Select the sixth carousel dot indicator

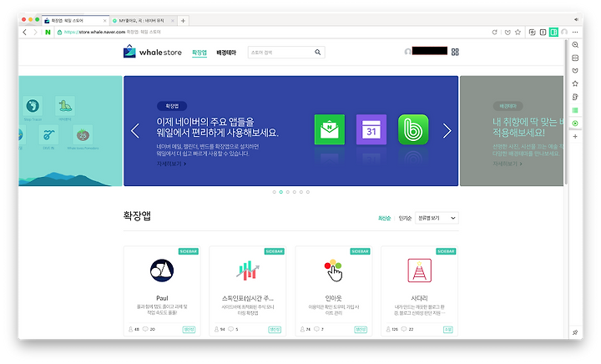pos(308,192)
